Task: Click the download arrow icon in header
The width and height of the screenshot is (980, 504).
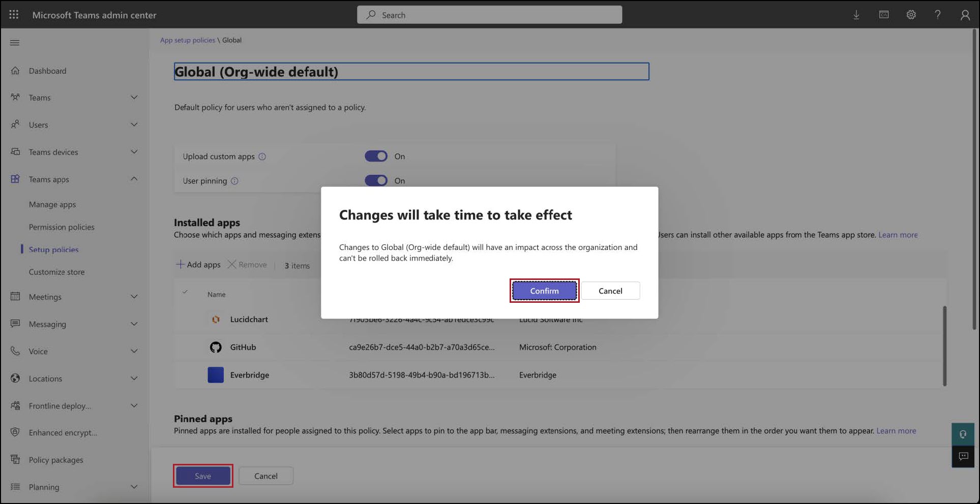Action: 856,15
